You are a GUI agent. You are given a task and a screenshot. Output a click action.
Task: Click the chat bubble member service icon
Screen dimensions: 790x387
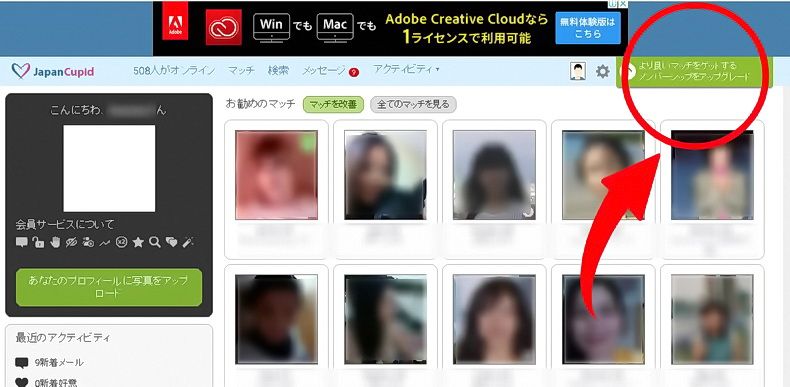pyautogui.click(x=22, y=242)
